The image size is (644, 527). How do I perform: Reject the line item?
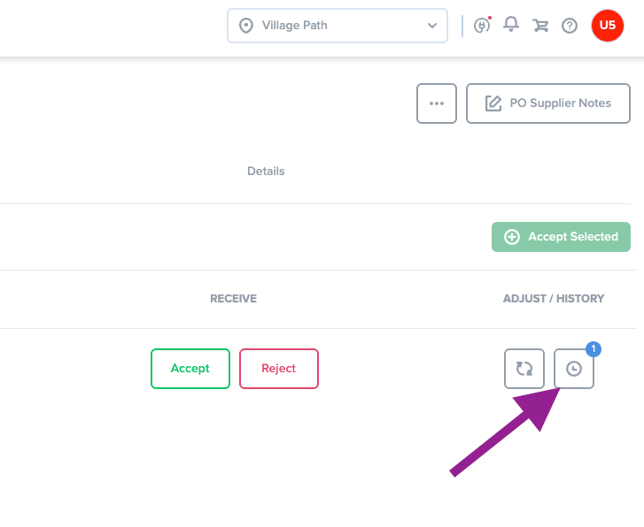coord(279,368)
